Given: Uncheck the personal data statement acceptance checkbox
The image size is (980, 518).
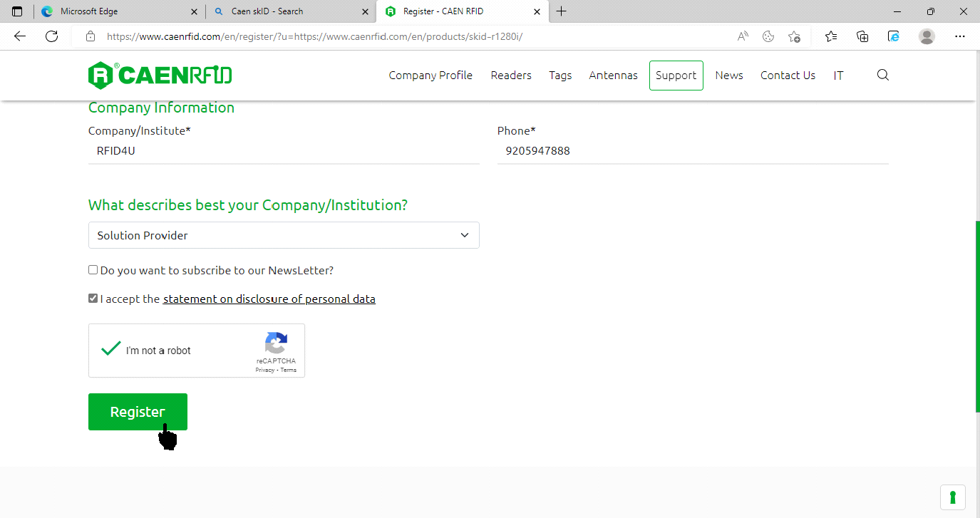Looking at the screenshot, I should [x=93, y=299].
